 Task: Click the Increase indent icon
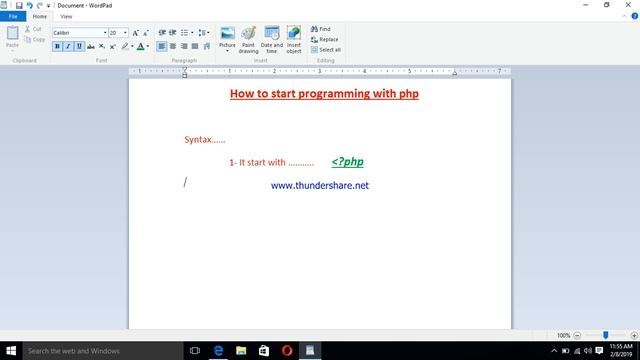173,33
